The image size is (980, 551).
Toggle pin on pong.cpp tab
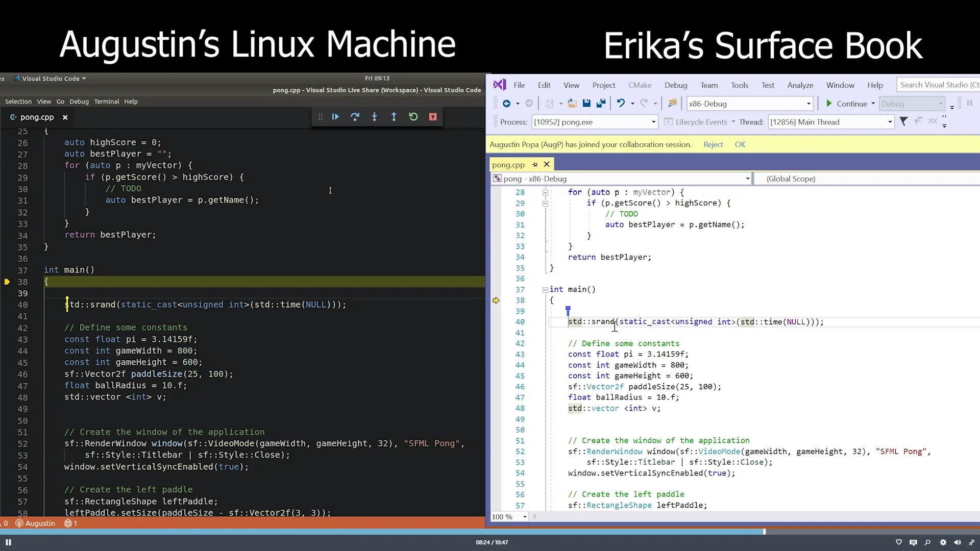(x=534, y=164)
